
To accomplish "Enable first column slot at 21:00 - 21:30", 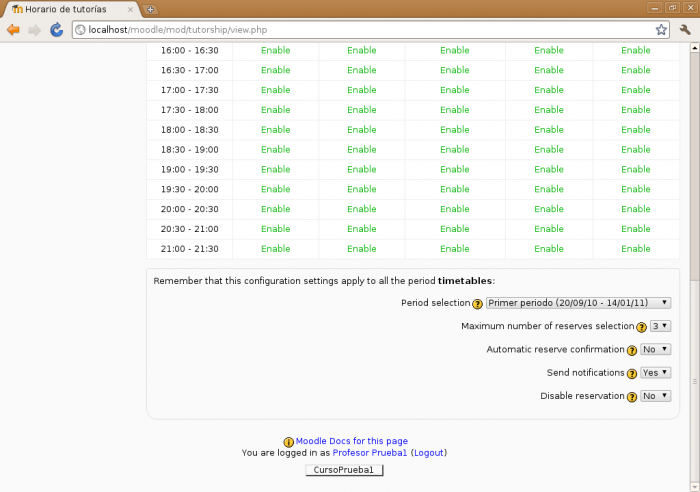I will point(275,249).
